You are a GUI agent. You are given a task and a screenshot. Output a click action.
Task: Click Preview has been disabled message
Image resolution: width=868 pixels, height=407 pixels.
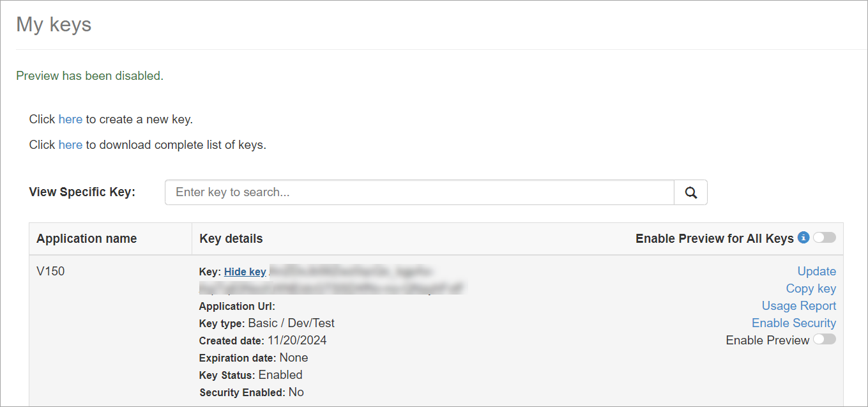(x=89, y=75)
